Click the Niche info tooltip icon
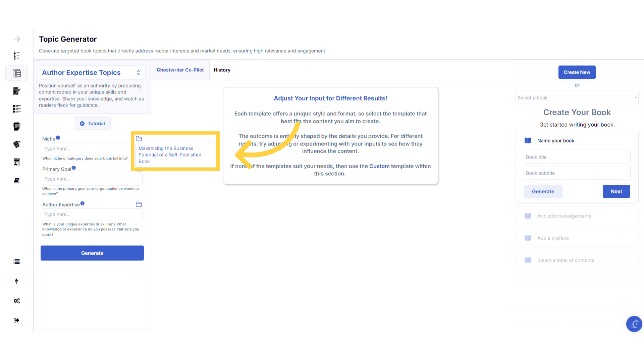The width and height of the screenshot is (644, 362). (58, 138)
